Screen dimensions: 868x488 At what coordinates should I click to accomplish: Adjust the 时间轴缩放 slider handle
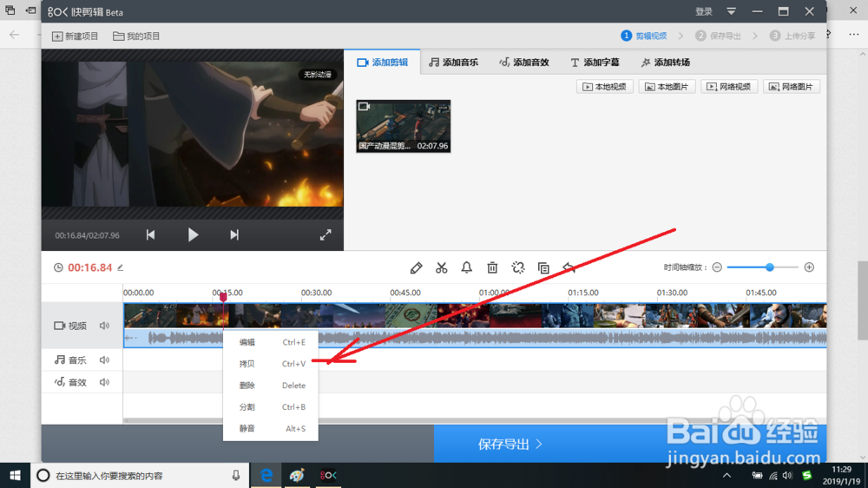769,267
